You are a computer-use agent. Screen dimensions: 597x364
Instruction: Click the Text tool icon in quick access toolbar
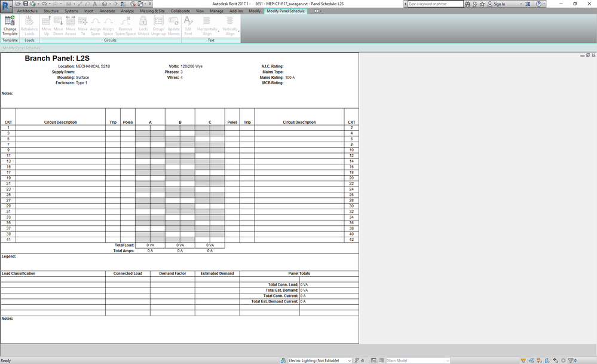pyautogui.click(x=95, y=4)
